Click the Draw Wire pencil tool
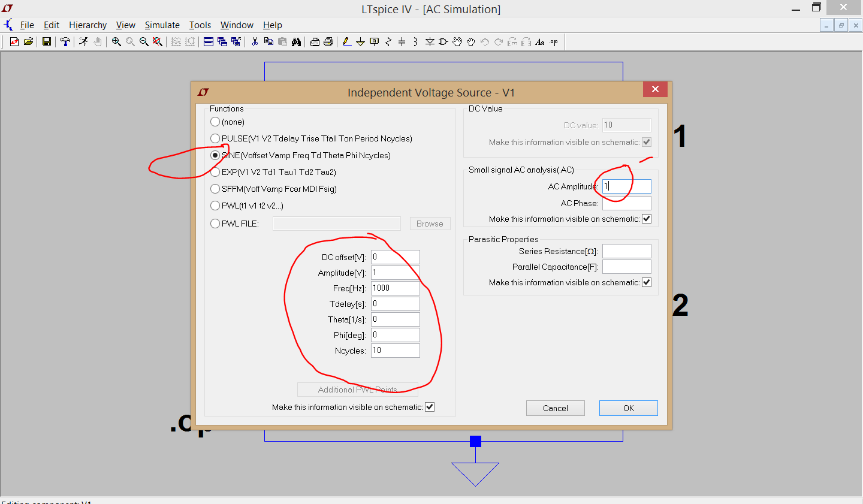The width and height of the screenshot is (863, 504). click(346, 42)
